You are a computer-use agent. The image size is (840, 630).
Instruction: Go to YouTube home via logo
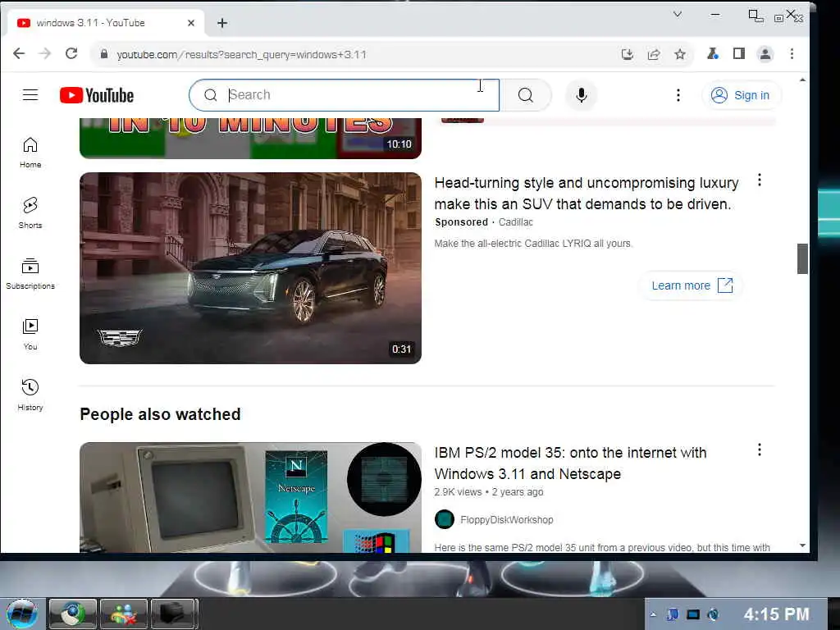(x=97, y=95)
